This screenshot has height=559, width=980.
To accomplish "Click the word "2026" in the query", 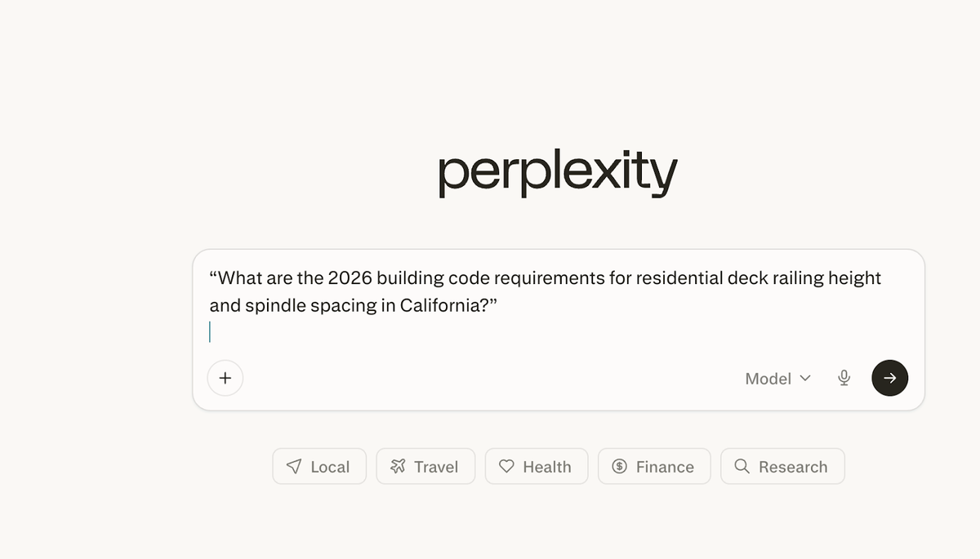I will pos(350,278).
